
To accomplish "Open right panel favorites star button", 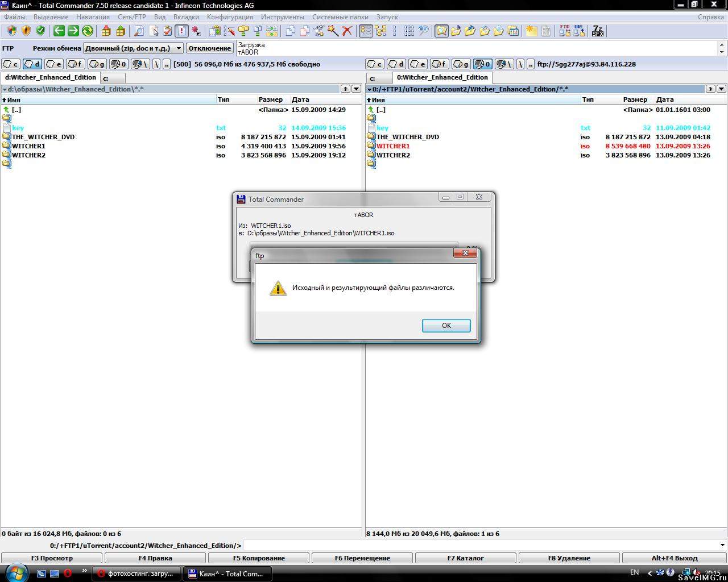I will point(710,89).
